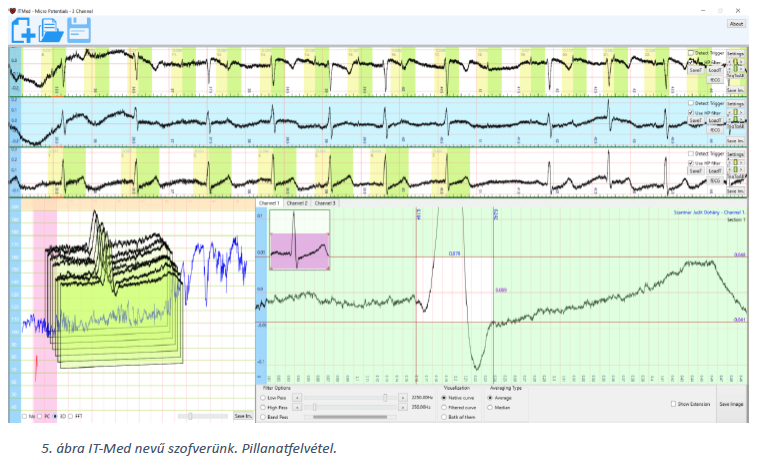Switch to the Channel 3 tab

click(x=324, y=203)
